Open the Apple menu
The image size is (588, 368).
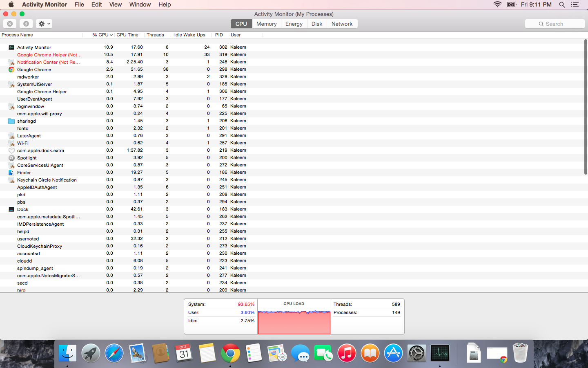click(x=11, y=4)
